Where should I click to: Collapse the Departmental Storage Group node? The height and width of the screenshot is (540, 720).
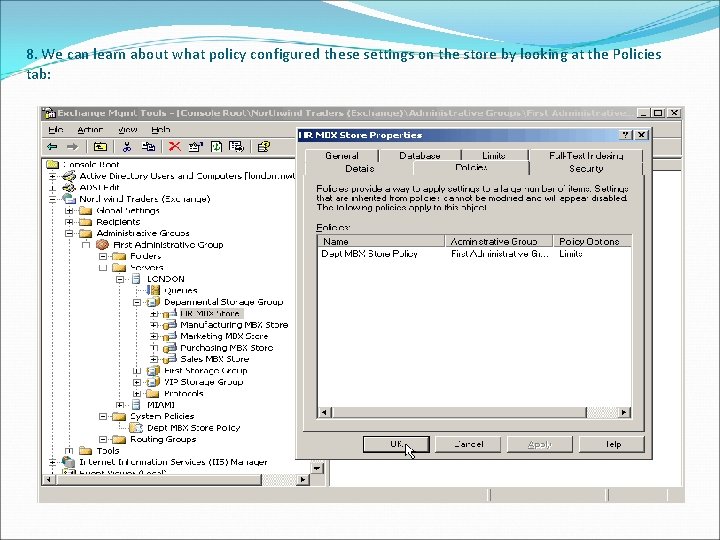[137, 302]
